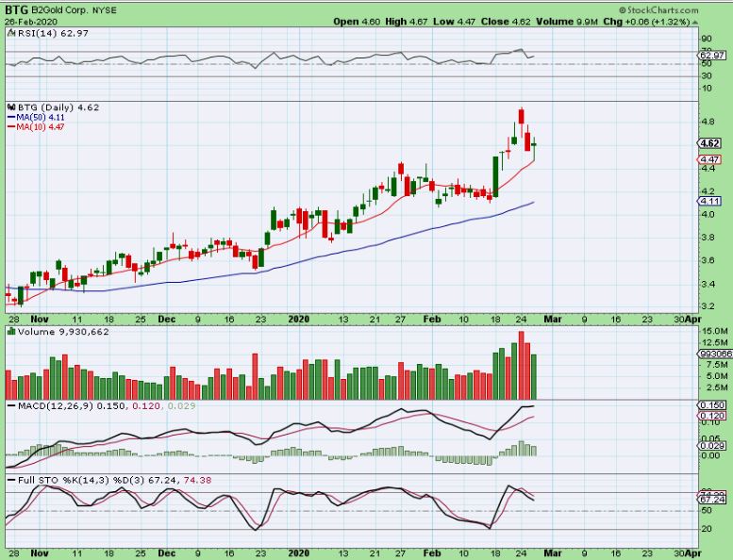The image size is (733, 560).
Task: Click the small triangle icon after Chg percentage
Action: click(x=694, y=23)
